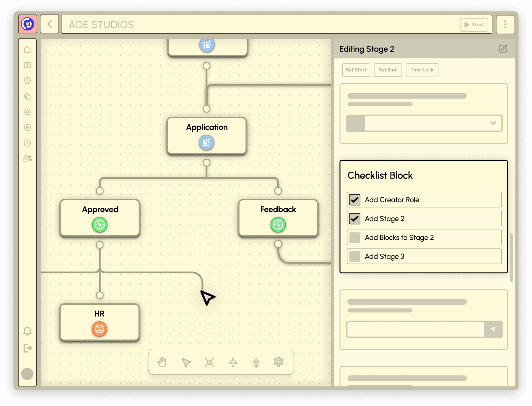Click the connector port below Approved node
The width and height of the screenshot is (532, 406).
[x=100, y=245]
